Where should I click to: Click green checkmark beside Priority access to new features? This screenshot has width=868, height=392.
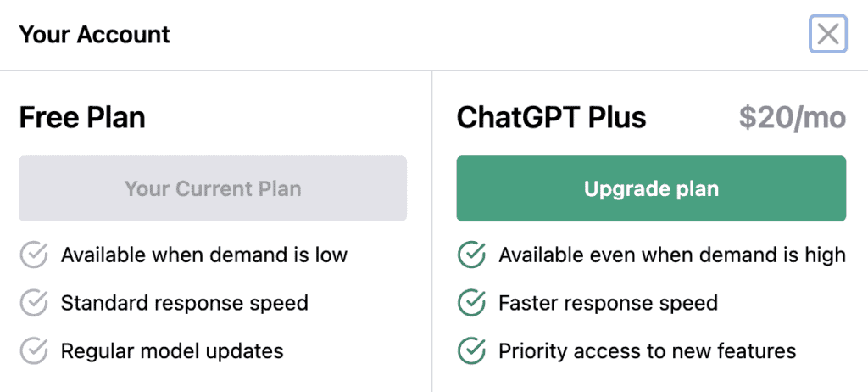pyautogui.click(x=471, y=350)
